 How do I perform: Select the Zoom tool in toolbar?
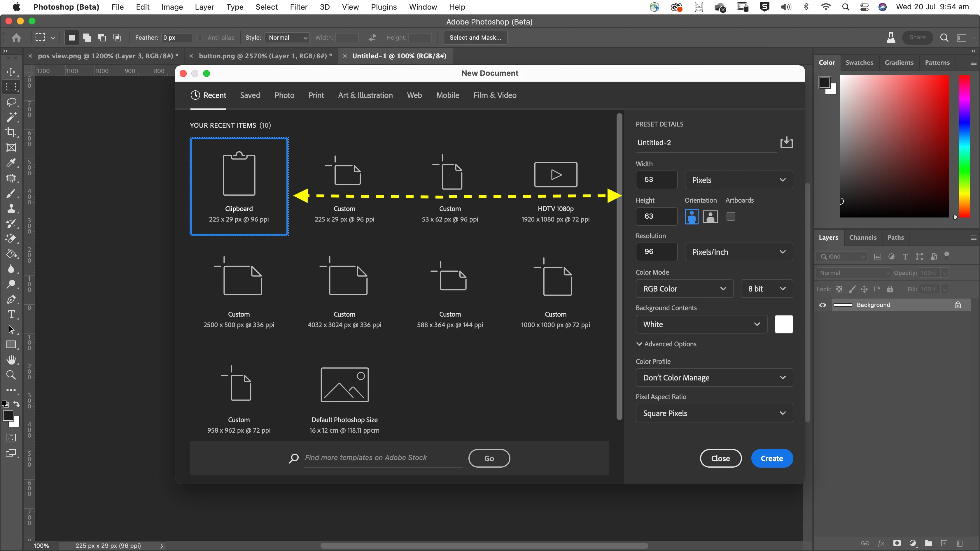point(11,375)
